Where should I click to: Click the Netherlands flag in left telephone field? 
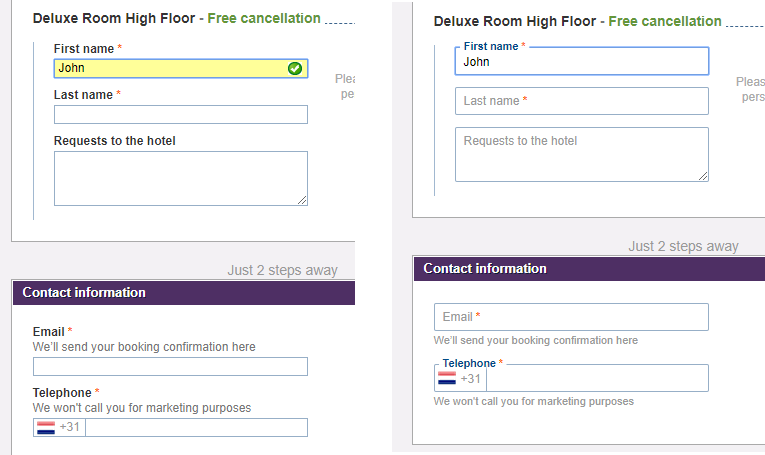coord(46,428)
